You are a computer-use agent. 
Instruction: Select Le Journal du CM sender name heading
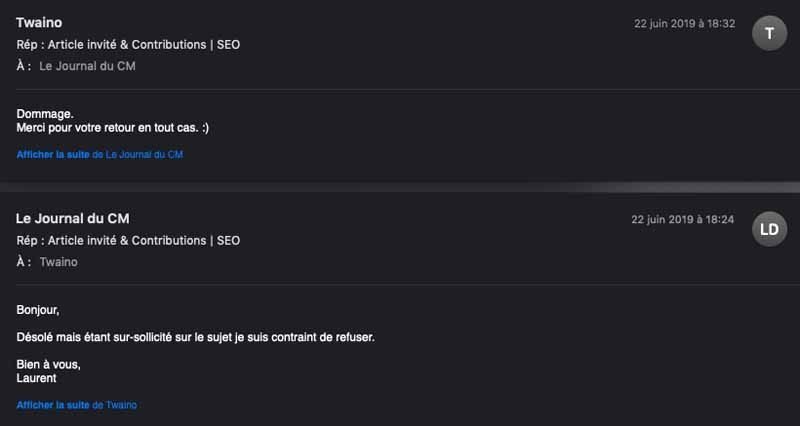click(x=72, y=218)
